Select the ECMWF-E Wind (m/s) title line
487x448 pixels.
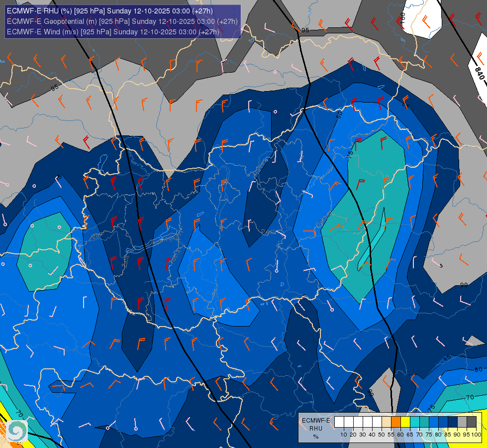pos(113,32)
